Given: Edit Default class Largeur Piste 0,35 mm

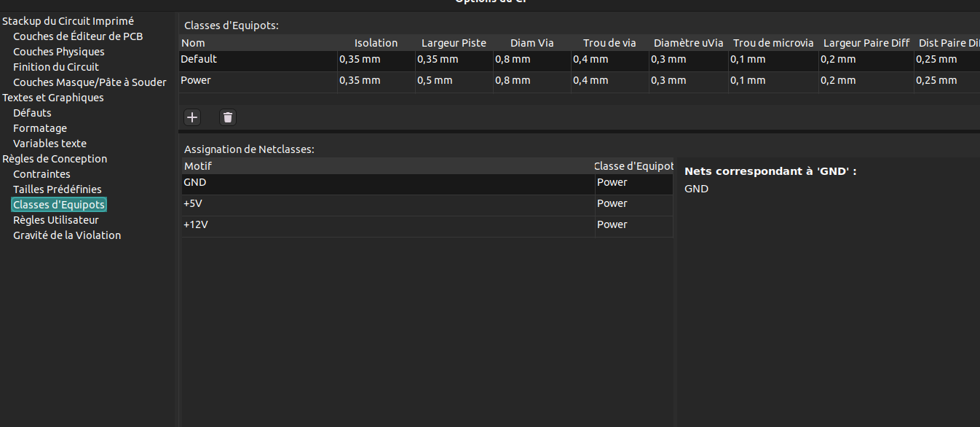Looking at the screenshot, I should [x=454, y=60].
